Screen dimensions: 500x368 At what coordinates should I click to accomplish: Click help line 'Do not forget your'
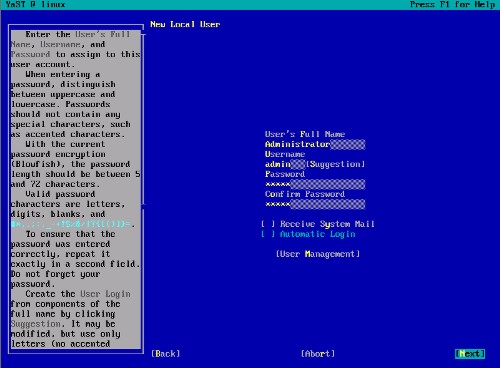[x=55, y=274]
